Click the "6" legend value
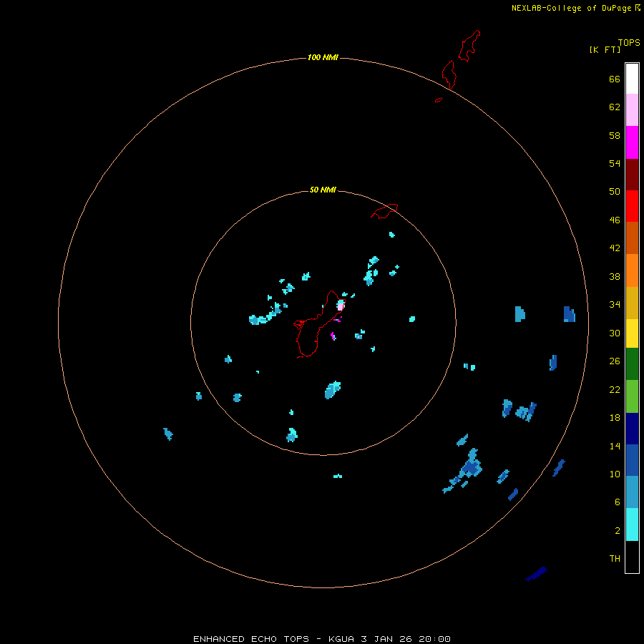The width and height of the screenshot is (644, 644). (x=618, y=502)
